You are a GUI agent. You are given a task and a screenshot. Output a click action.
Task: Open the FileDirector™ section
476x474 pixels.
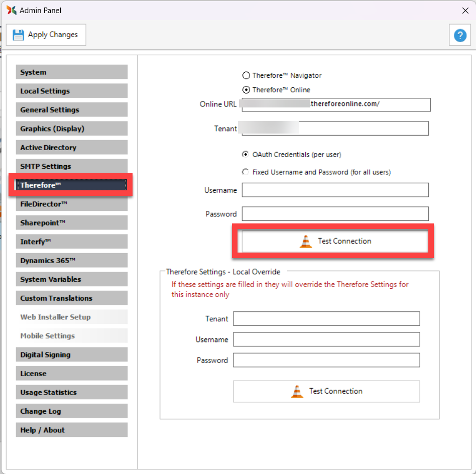click(x=72, y=204)
